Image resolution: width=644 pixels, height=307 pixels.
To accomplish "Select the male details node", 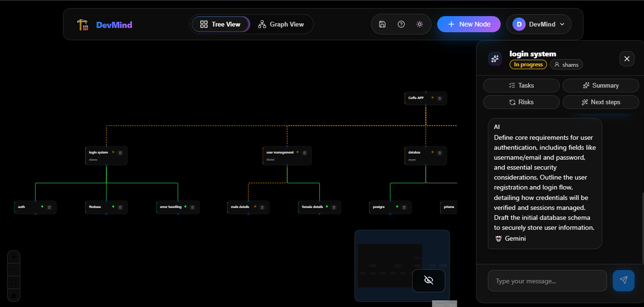I will [x=248, y=207].
